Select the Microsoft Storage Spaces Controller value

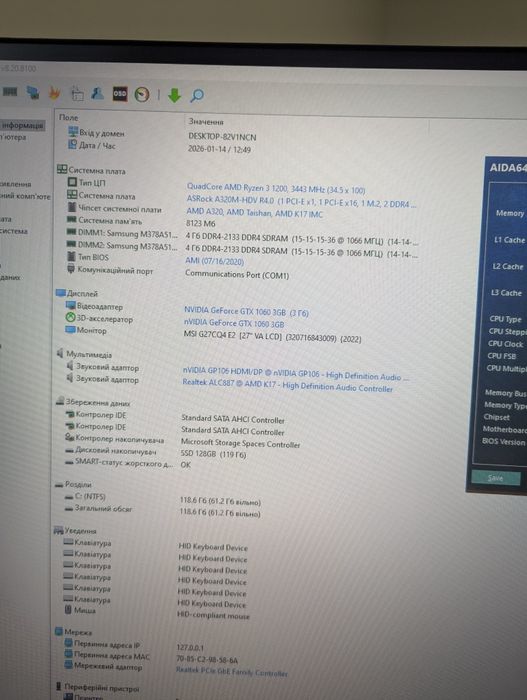[240, 443]
